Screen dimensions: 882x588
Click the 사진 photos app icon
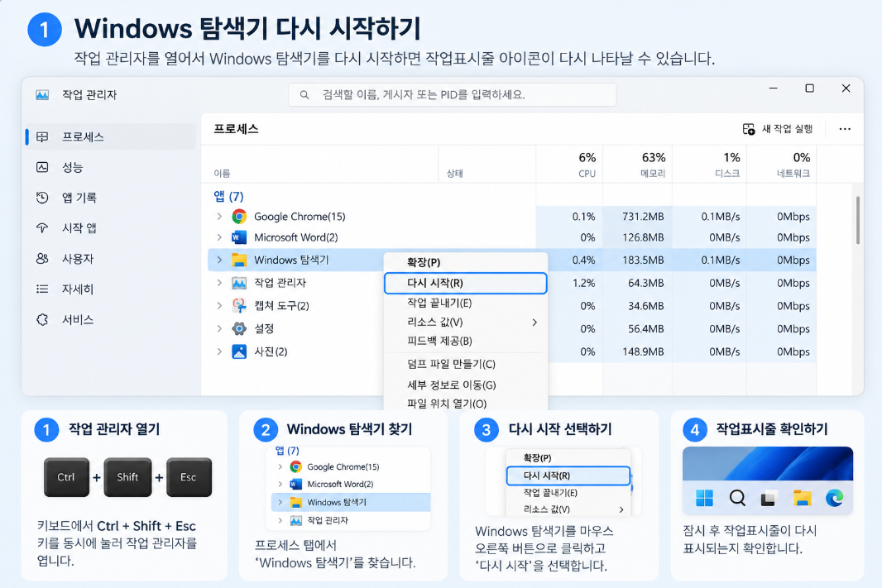point(239,351)
